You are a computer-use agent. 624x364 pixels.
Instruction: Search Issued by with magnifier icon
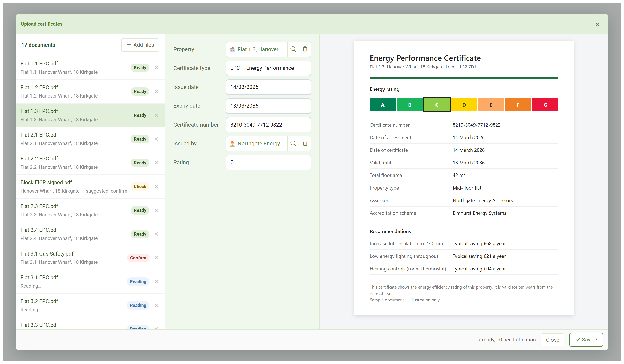(293, 143)
